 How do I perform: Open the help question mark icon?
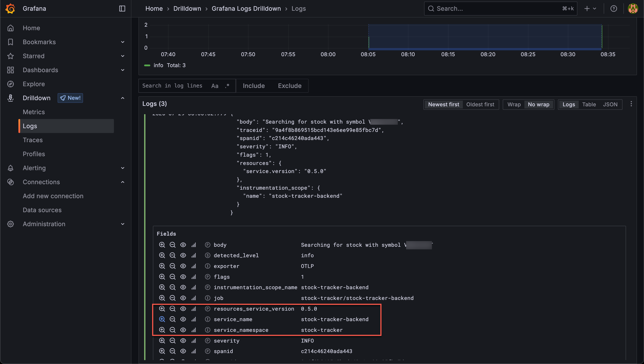pyautogui.click(x=614, y=9)
